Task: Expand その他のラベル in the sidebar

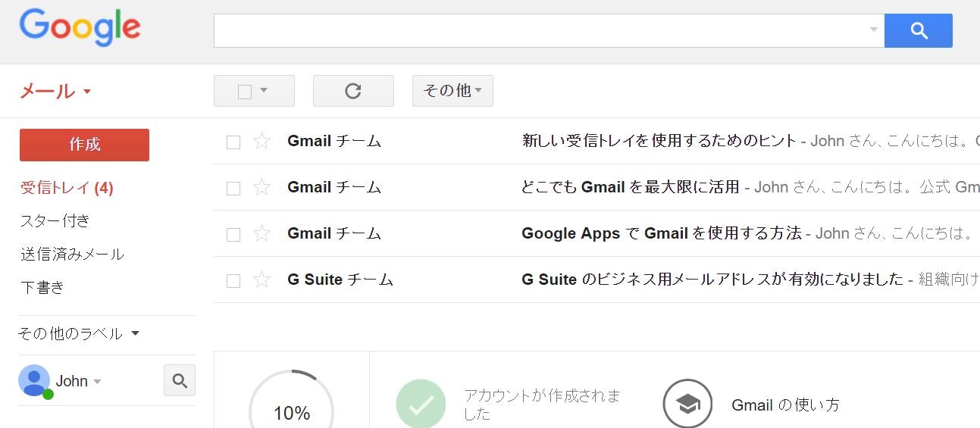Action: 79,333
